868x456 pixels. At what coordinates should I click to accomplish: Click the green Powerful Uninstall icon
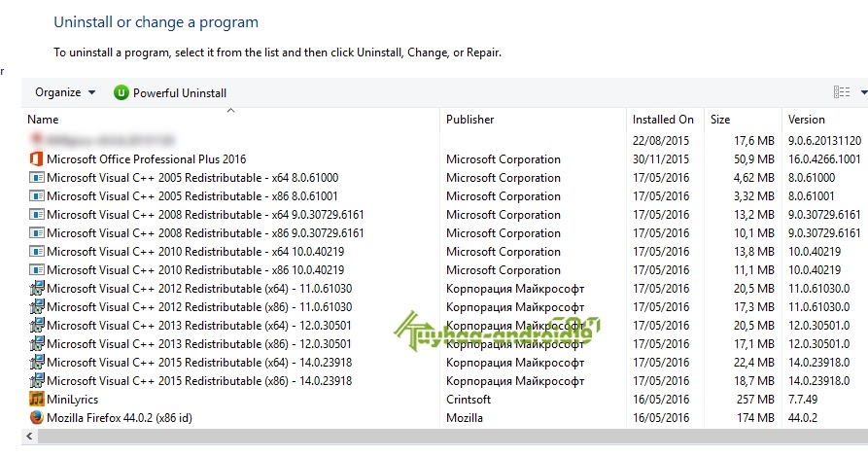(x=121, y=93)
